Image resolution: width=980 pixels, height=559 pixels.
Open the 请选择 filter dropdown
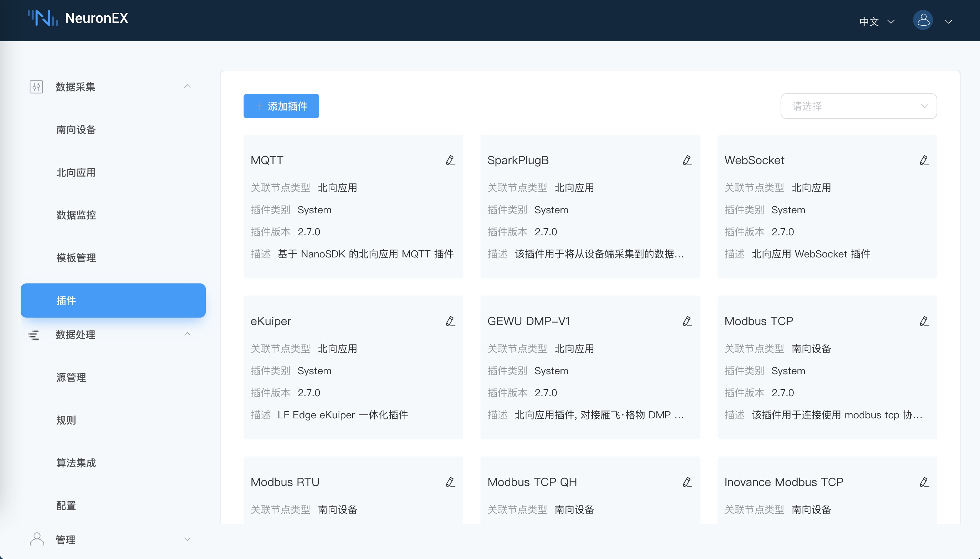(858, 106)
